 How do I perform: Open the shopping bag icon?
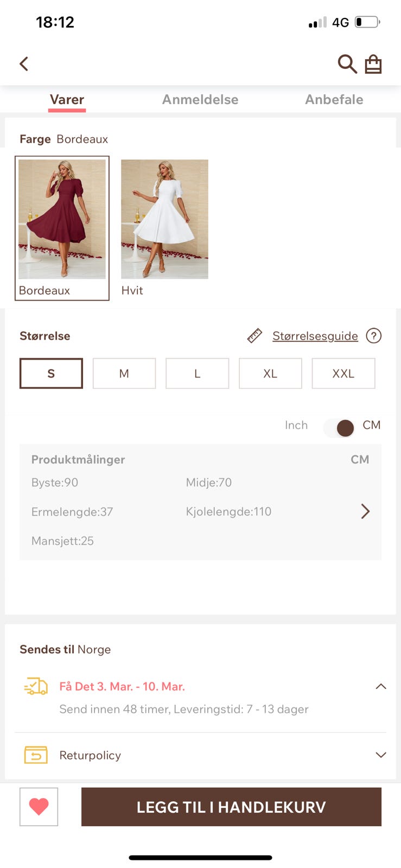pyautogui.click(x=373, y=64)
